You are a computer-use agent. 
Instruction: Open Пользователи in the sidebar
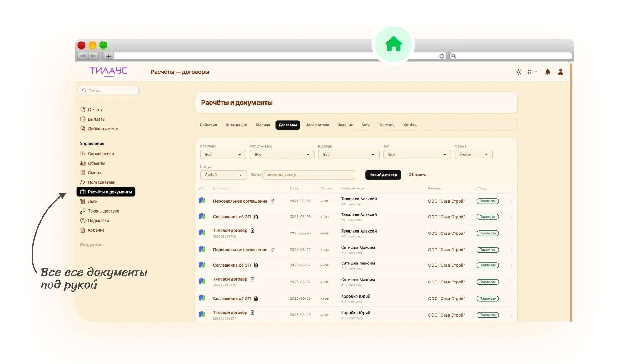98,182
